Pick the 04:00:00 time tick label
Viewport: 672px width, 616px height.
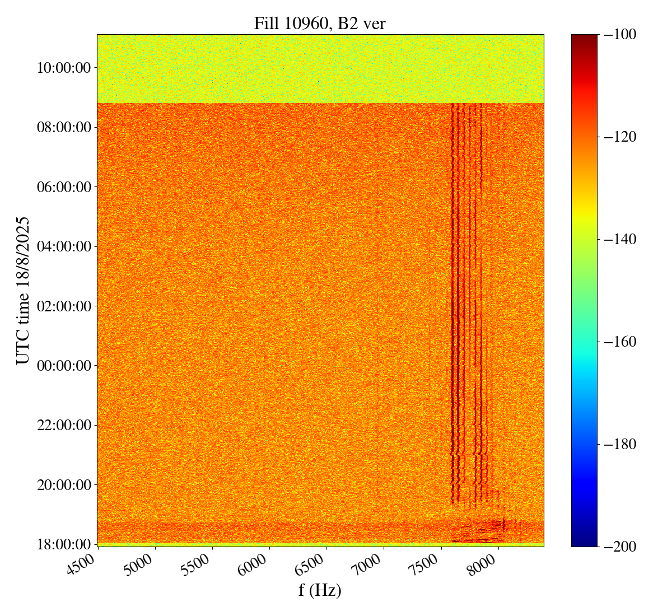click(63, 246)
